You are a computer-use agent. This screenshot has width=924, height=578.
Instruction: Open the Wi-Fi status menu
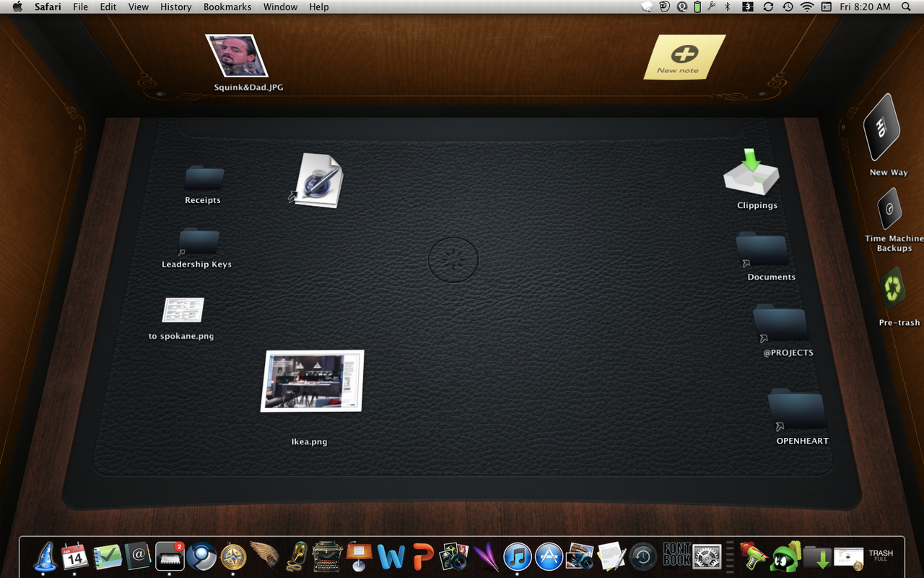tap(807, 7)
